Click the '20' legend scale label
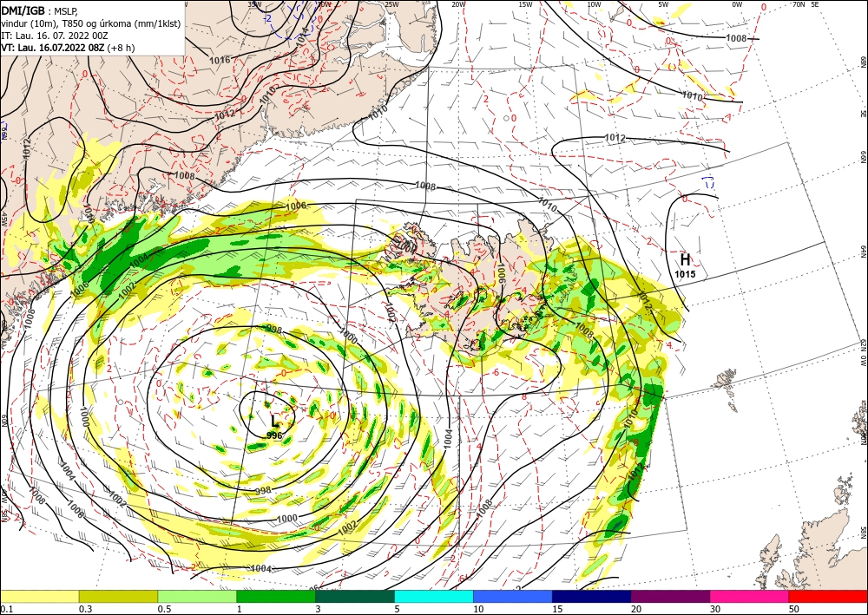The image size is (868, 615). point(636,609)
